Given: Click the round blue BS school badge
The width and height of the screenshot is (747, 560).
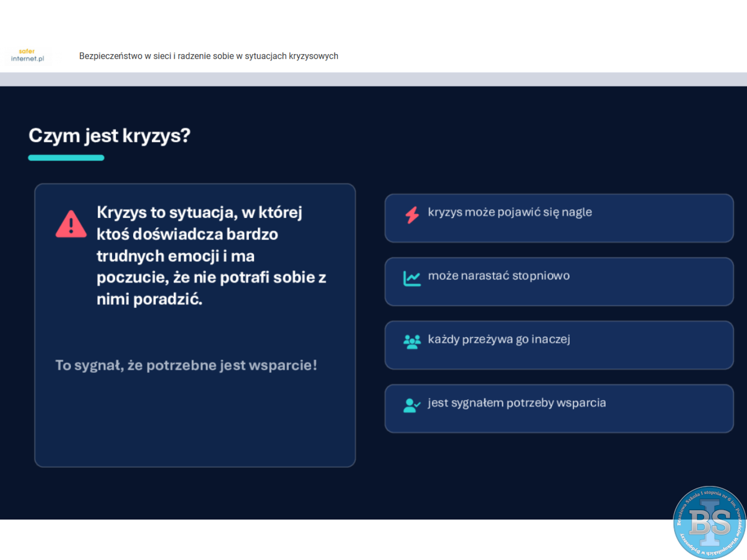Looking at the screenshot, I should pyautogui.click(x=709, y=522).
